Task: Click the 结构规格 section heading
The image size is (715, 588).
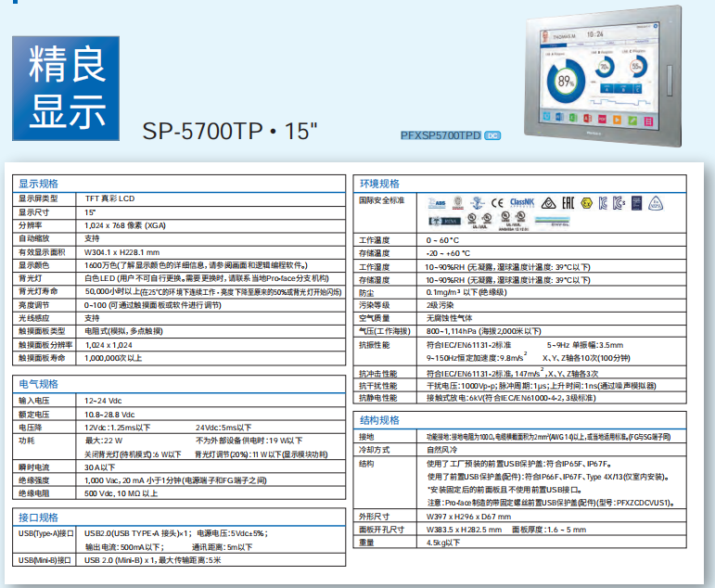Action: point(379,420)
